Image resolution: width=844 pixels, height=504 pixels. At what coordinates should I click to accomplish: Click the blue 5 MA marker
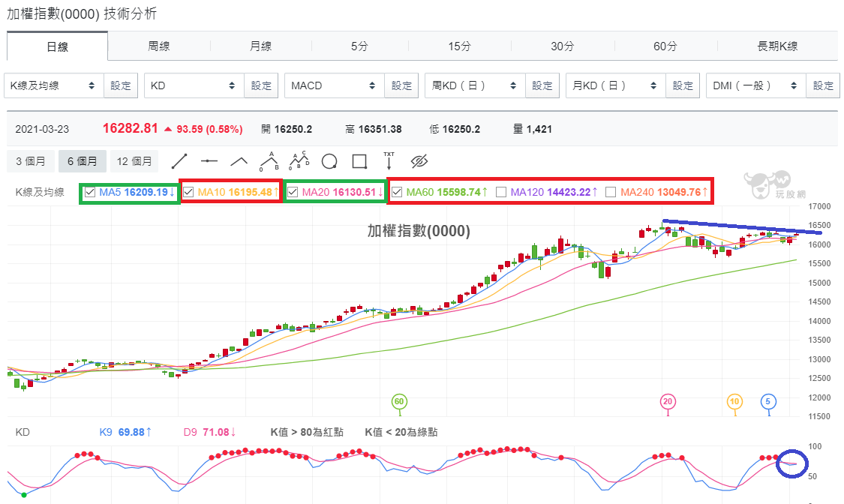pos(768,401)
